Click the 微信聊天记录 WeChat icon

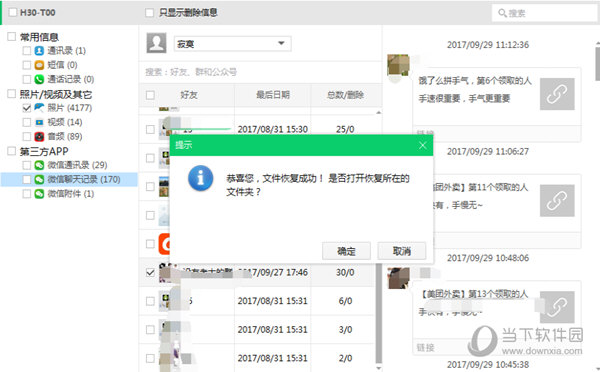tap(39, 179)
